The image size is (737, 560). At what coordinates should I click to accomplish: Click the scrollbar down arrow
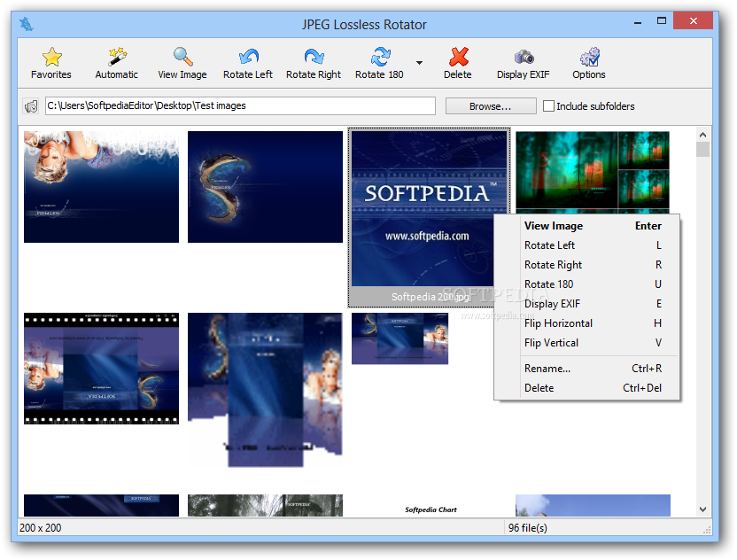click(x=703, y=509)
